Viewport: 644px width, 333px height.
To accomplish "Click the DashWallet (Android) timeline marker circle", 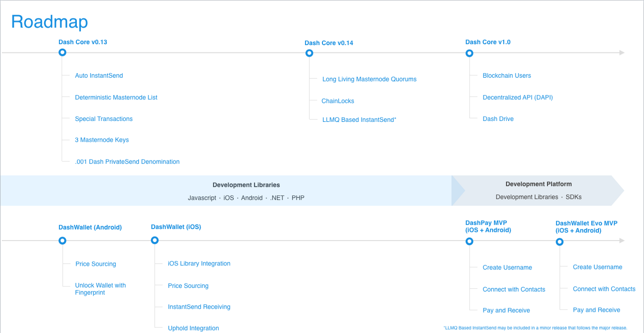I will pos(63,241).
